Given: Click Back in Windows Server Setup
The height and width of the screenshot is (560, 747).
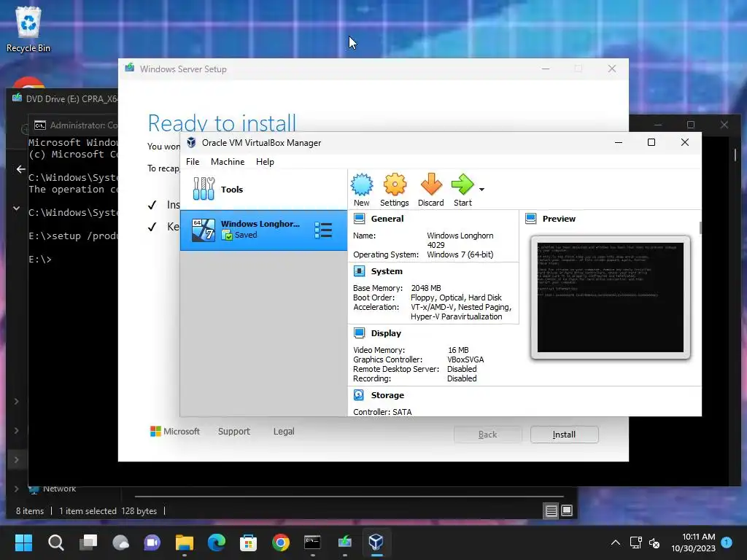Looking at the screenshot, I should [x=487, y=435].
